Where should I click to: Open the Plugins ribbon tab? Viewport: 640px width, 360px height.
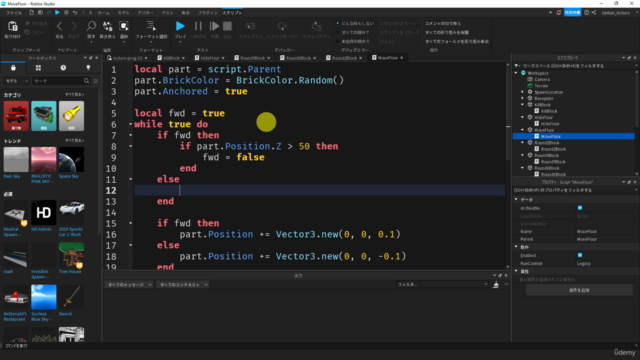point(208,13)
